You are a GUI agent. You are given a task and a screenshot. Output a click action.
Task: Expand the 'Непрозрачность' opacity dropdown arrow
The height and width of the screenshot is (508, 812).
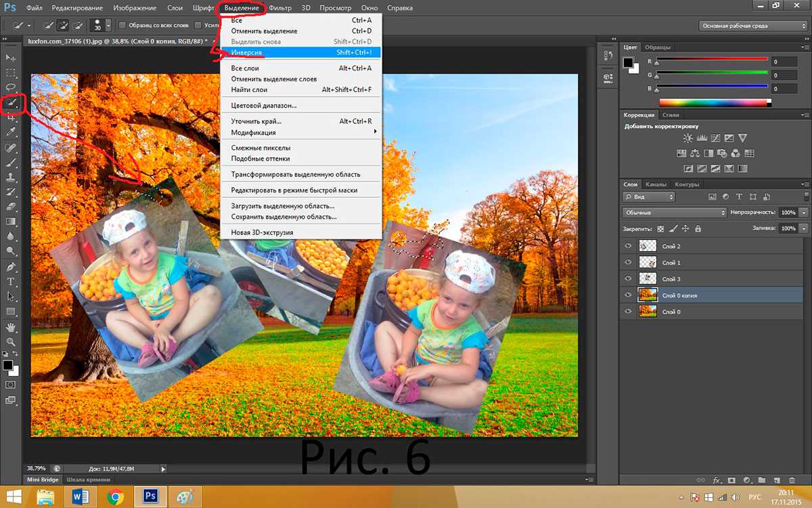803,213
